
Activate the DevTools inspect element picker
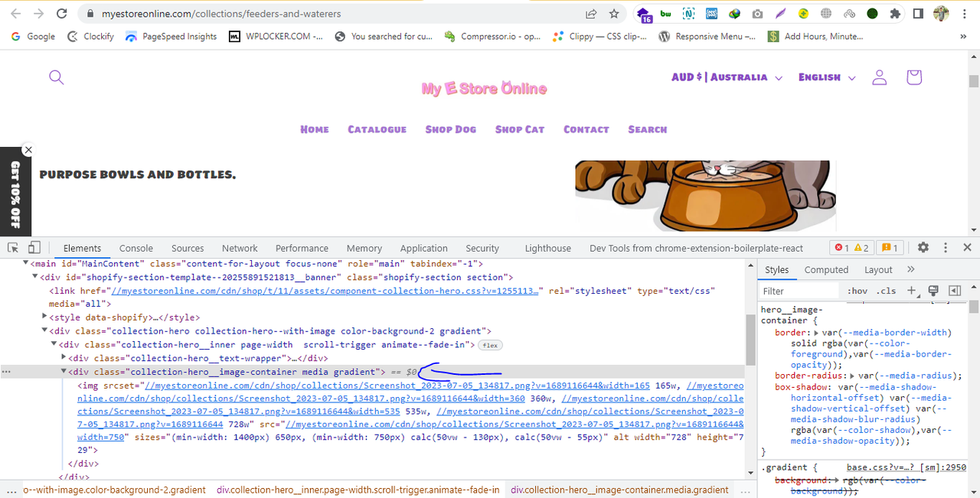(13, 248)
